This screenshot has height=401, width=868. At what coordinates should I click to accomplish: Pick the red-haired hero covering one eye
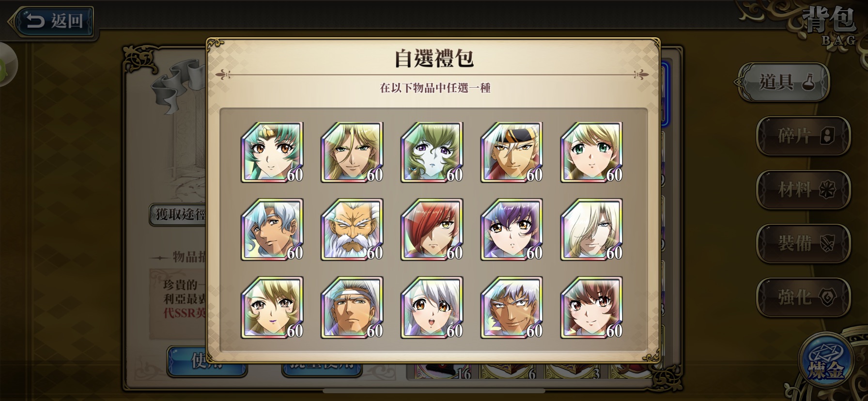(x=432, y=230)
